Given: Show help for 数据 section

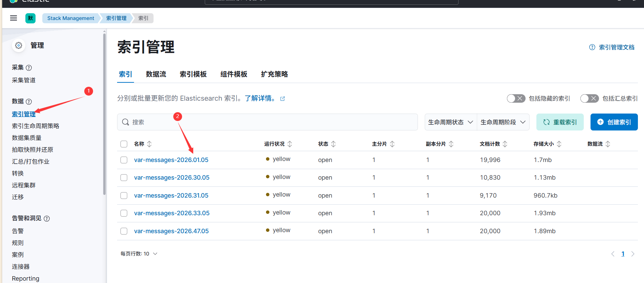Looking at the screenshot, I should 29,102.
